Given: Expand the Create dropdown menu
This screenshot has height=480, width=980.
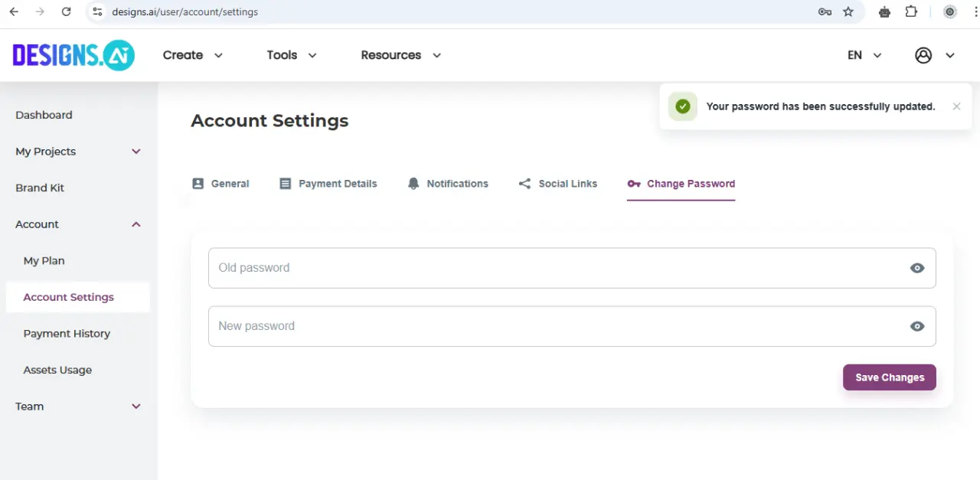Looking at the screenshot, I should point(193,55).
